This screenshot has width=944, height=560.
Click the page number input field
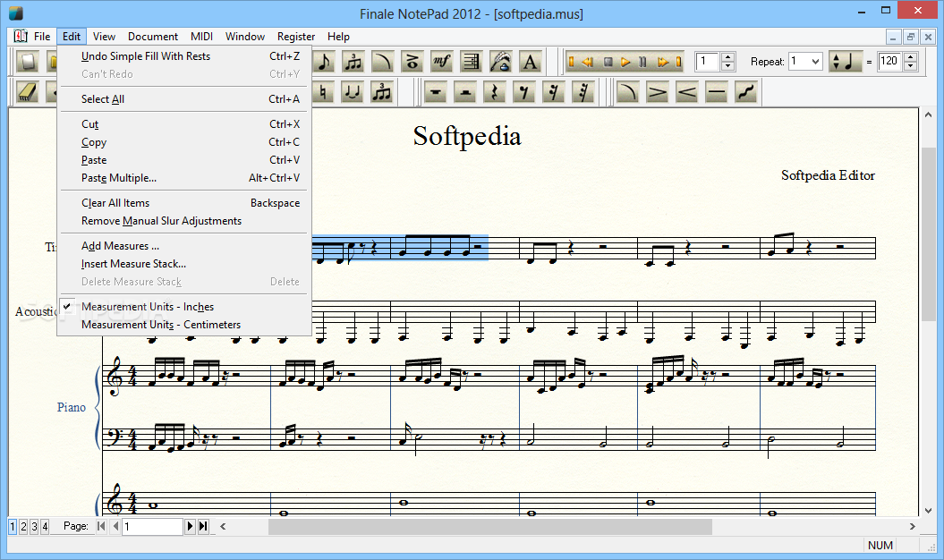tap(153, 526)
